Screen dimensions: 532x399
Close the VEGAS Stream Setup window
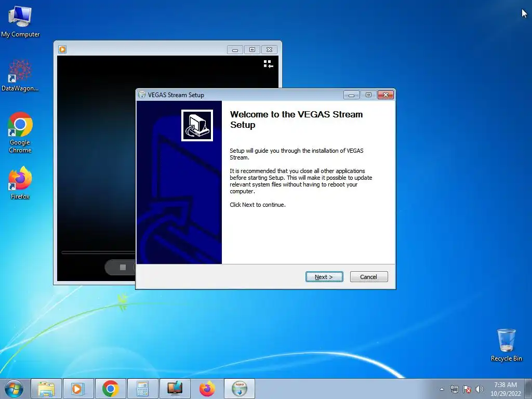pos(385,95)
